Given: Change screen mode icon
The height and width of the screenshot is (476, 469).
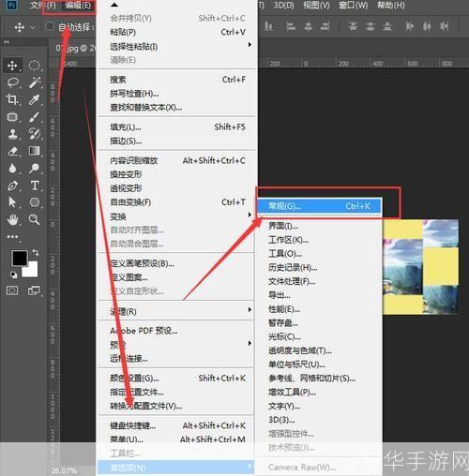Looking at the screenshot, I should click(34, 290).
